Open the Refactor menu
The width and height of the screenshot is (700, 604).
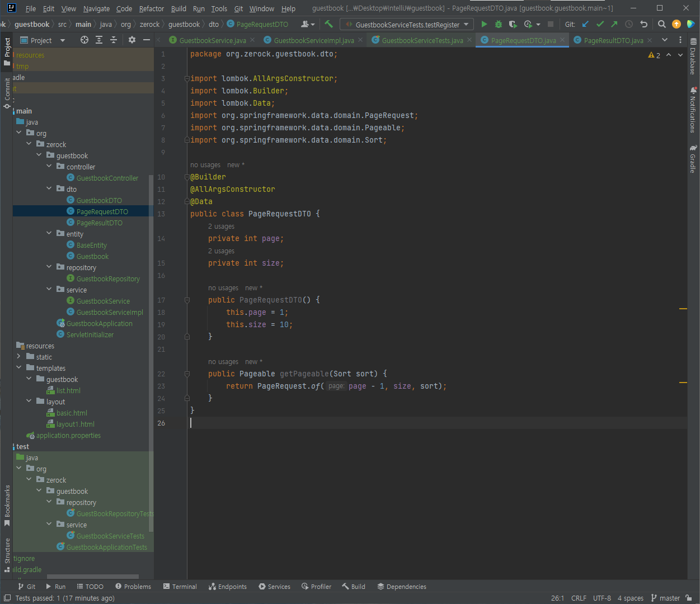[x=152, y=8]
